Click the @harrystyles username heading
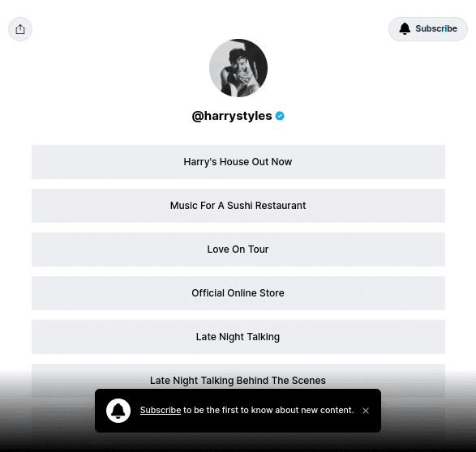The width and height of the screenshot is (476, 452). pos(232,116)
